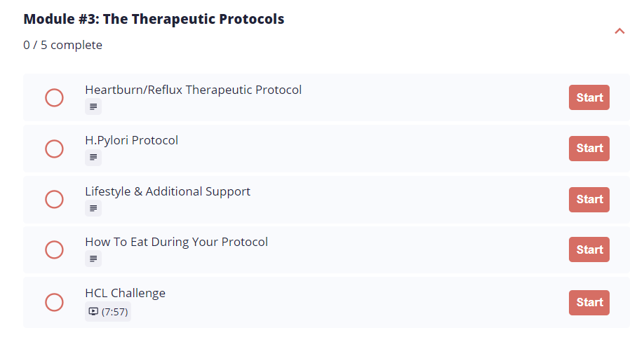Start the HCL Challenge video lesson
Screen dimensions: 644x342
(589, 303)
